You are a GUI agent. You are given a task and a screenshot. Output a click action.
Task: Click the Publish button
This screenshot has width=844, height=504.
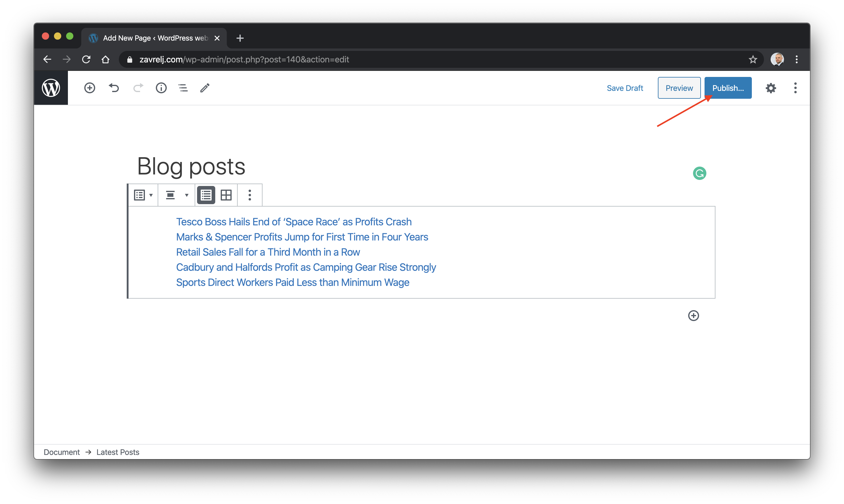tap(728, 88)
